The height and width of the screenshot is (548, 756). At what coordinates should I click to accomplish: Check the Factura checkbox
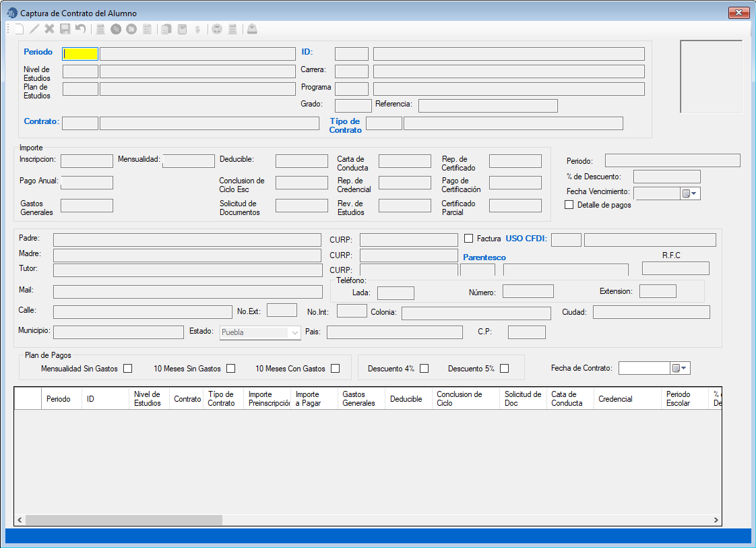[x=469, y=239]
